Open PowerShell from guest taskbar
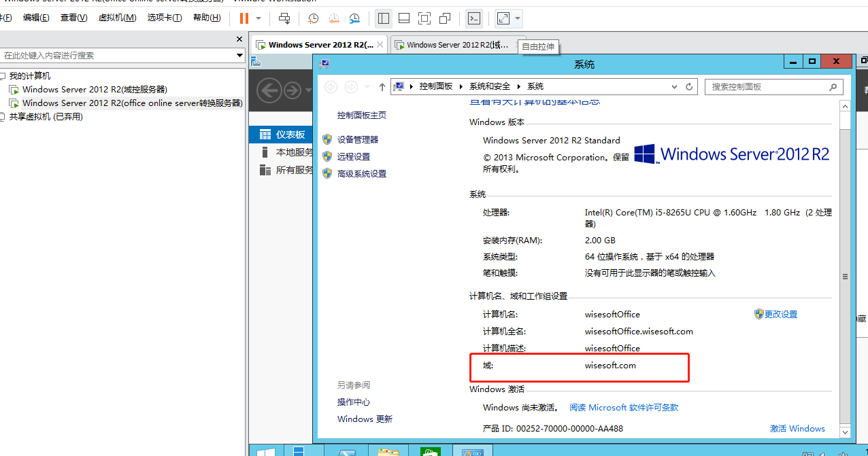Screen dimensions: 868x456 (x=348, y=451)
